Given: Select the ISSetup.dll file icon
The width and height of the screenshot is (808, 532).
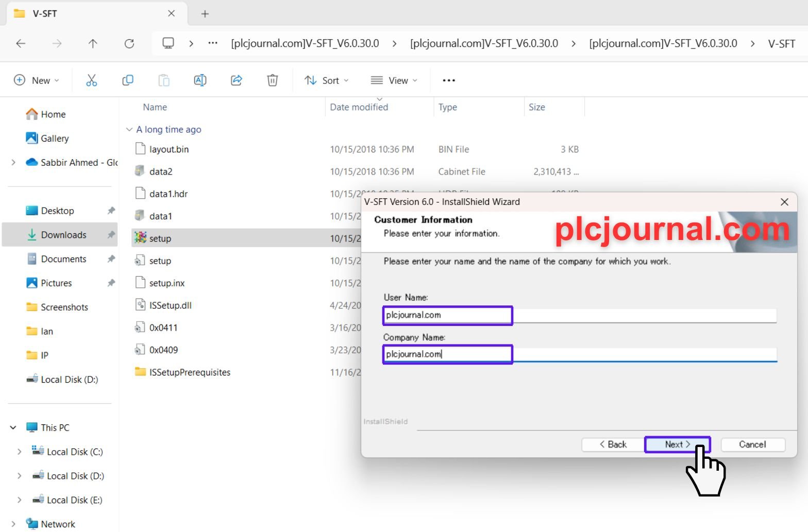Looking at the screenshot, I should pos(140,305).
